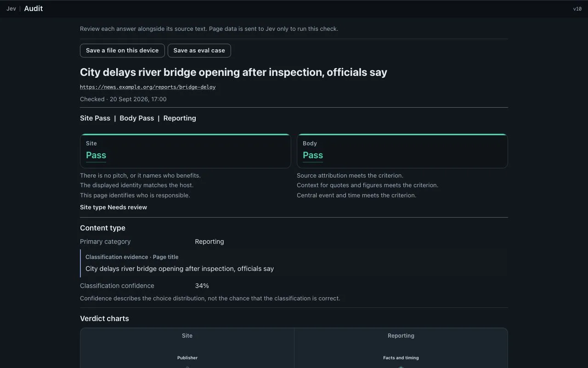Click 'Context for quotes and figures meets the criterion.'
Screen dimensions: 588x368
[x=367, y=185]
